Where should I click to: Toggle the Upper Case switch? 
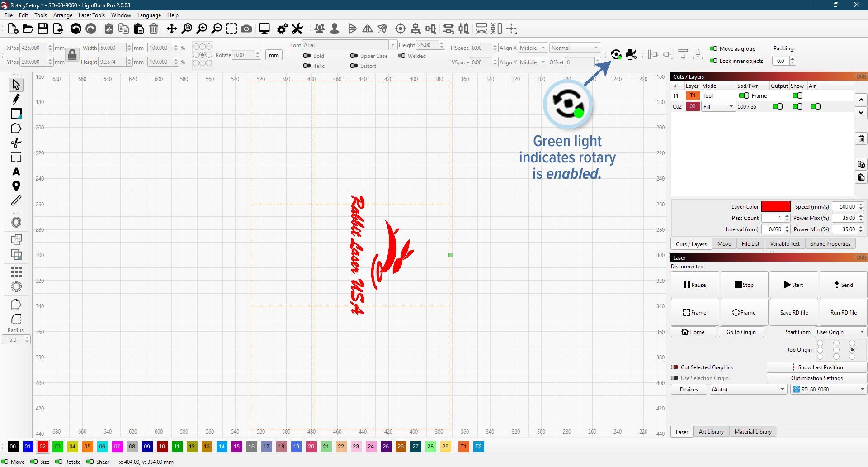tap(354, 56)
